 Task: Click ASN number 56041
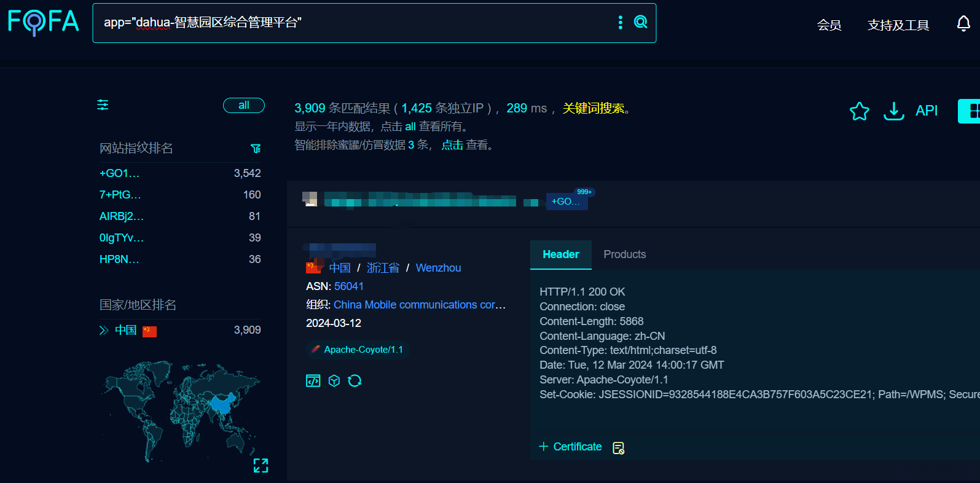349,286
